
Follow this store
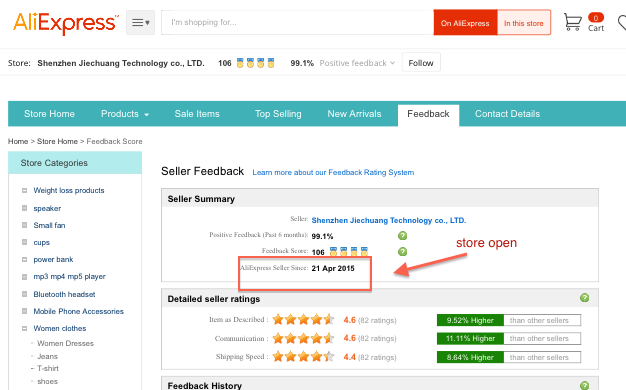pyautogui.click(x=421, y=63)
